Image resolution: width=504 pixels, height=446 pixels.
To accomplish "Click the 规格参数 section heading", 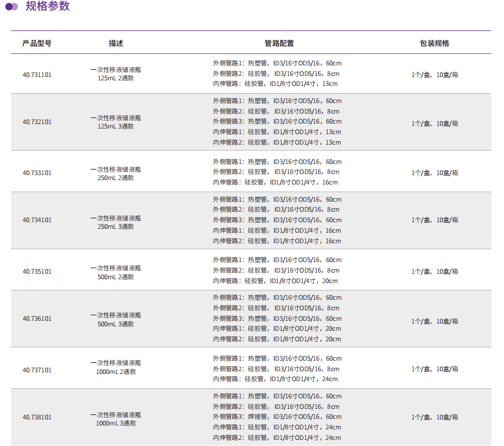I will pos(48,6).
